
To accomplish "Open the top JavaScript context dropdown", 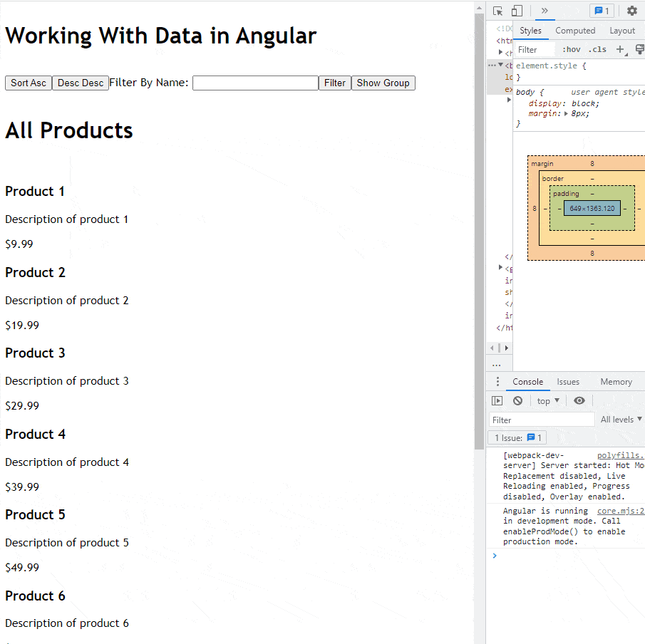I will point(548,400).
